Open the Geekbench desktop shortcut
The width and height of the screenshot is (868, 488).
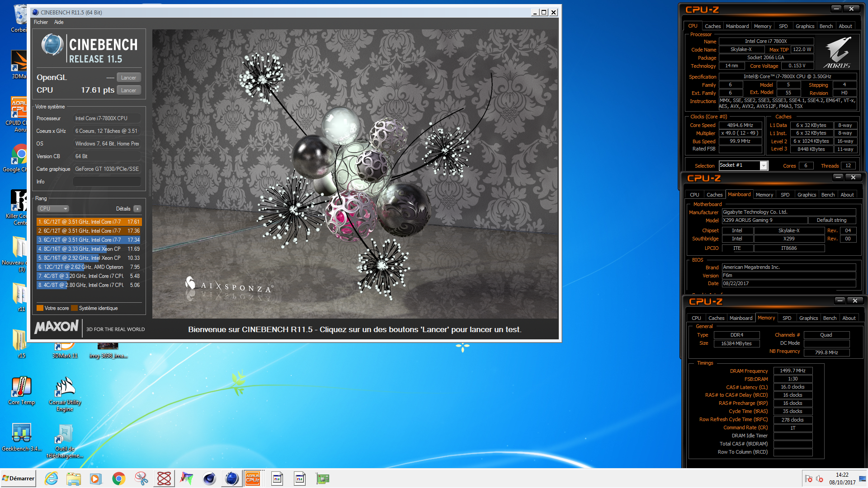(x=21, y=437)
